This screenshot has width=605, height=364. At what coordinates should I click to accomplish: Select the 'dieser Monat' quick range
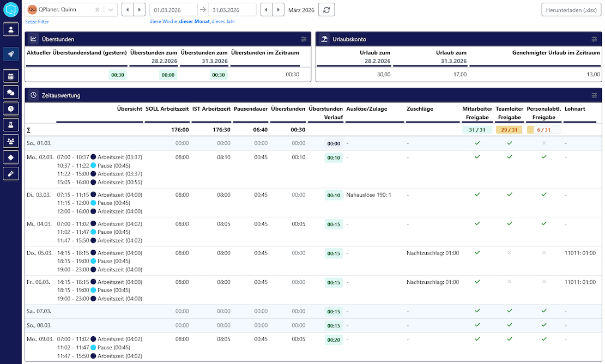click(x=195, y=22)
